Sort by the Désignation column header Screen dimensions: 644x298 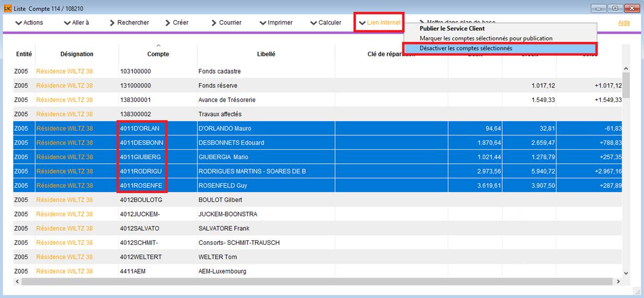point(77,54)
